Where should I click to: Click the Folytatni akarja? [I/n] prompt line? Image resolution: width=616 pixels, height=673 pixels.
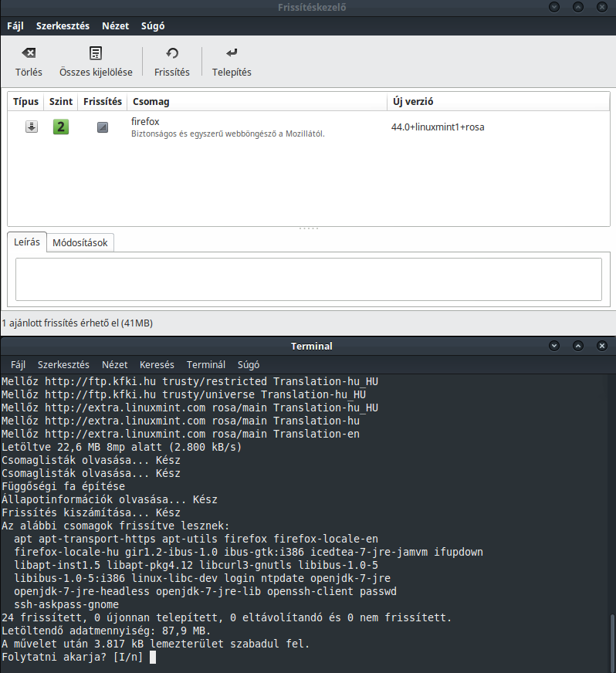point(72,657)
